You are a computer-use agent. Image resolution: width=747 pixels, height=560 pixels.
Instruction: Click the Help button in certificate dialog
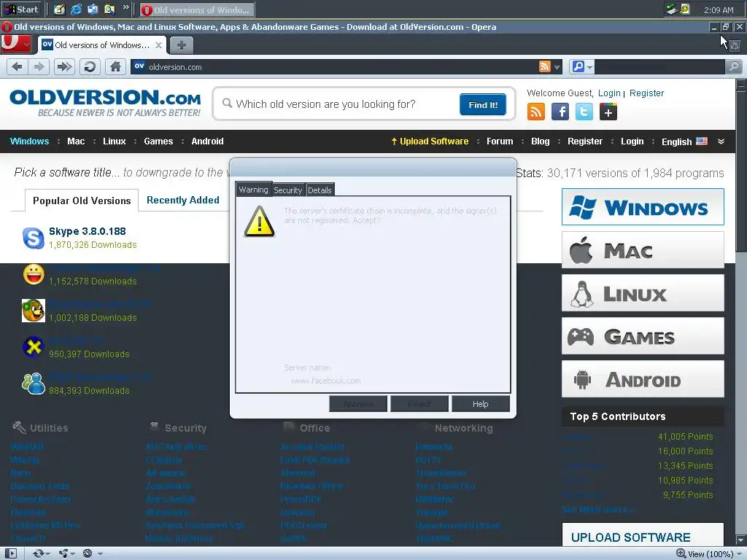click(480, 404)
